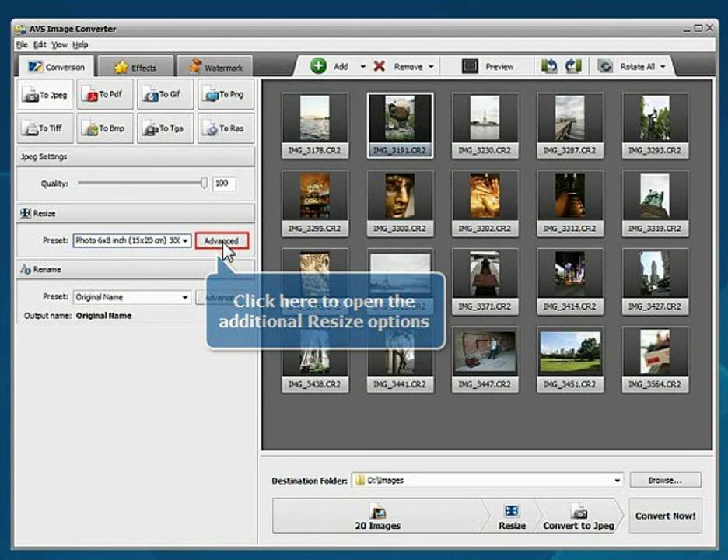Viewport: 728px width, 560px height.
Task: Collapse the Rename section header
Action: (x=135, y=270)
